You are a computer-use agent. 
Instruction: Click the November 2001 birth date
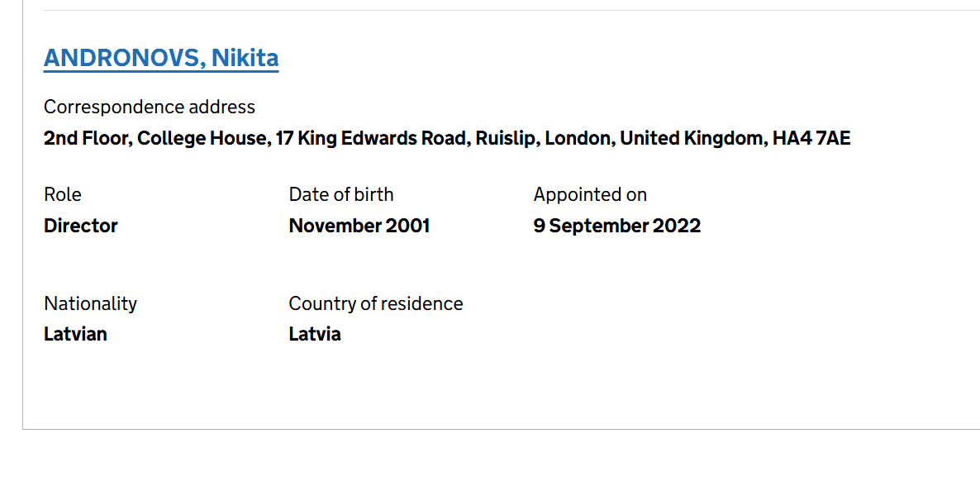[359, 226]
